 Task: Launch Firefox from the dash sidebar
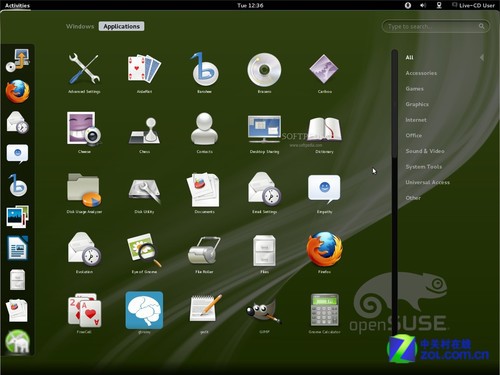17,91
